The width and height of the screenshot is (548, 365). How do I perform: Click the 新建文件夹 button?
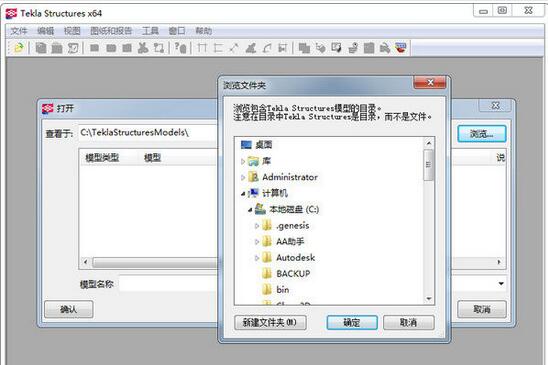tap(270, 322)
